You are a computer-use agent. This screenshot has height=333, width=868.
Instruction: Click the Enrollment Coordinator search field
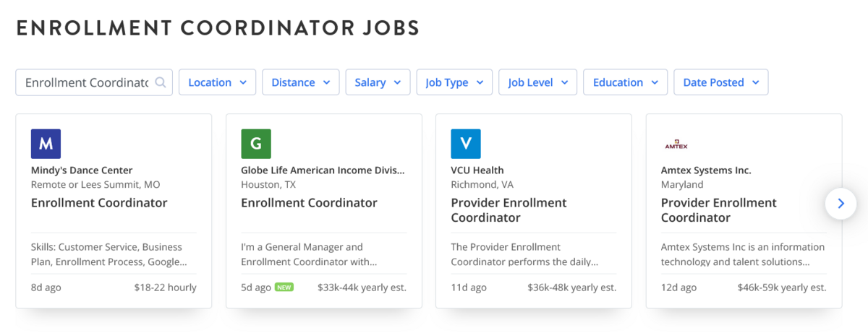(x=87, y=82)
